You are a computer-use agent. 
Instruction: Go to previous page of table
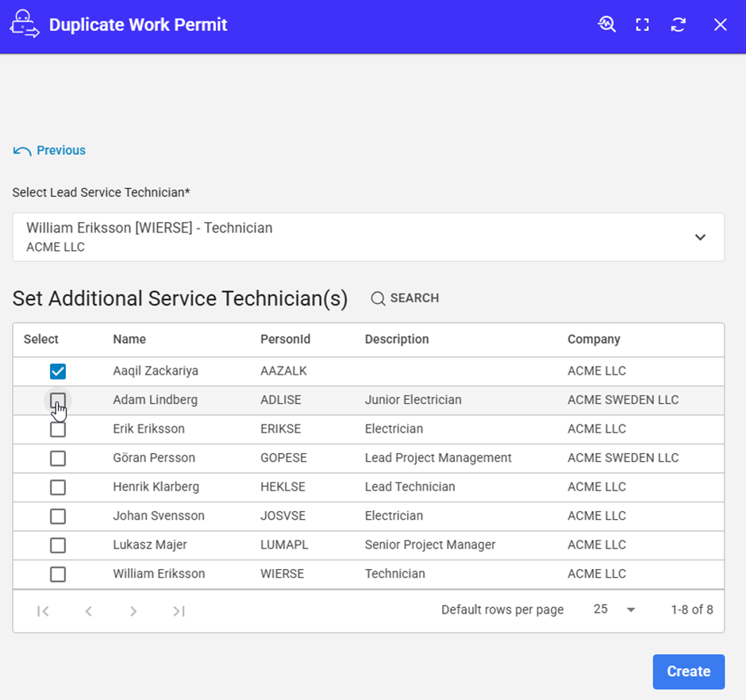tap(89, 610)
